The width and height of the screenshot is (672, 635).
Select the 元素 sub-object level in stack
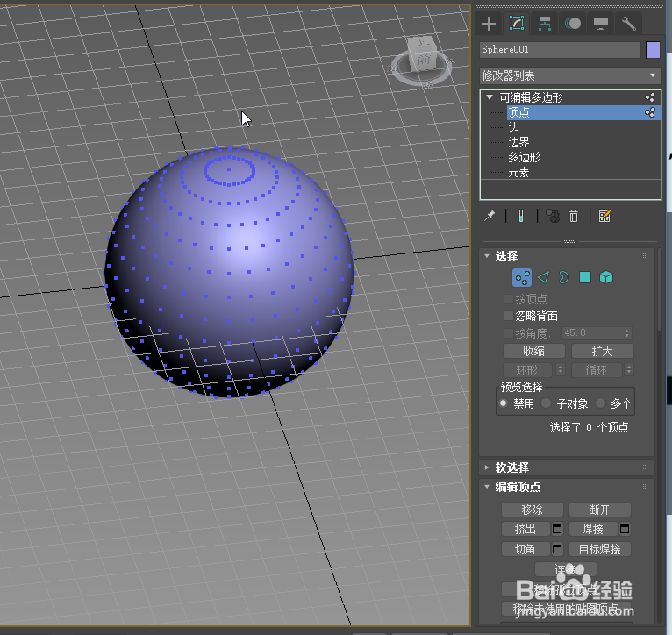click(x=518, y=172)
